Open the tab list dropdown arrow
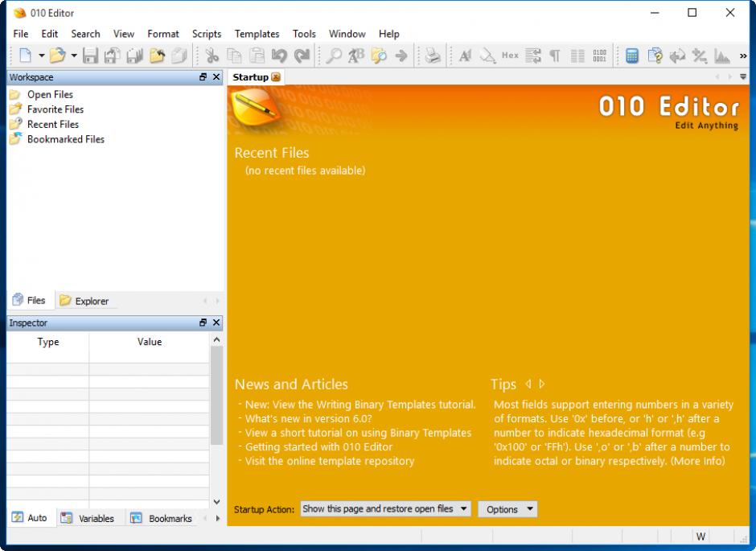The height and width of the screenshot is (551, 756). click(743, 76)
